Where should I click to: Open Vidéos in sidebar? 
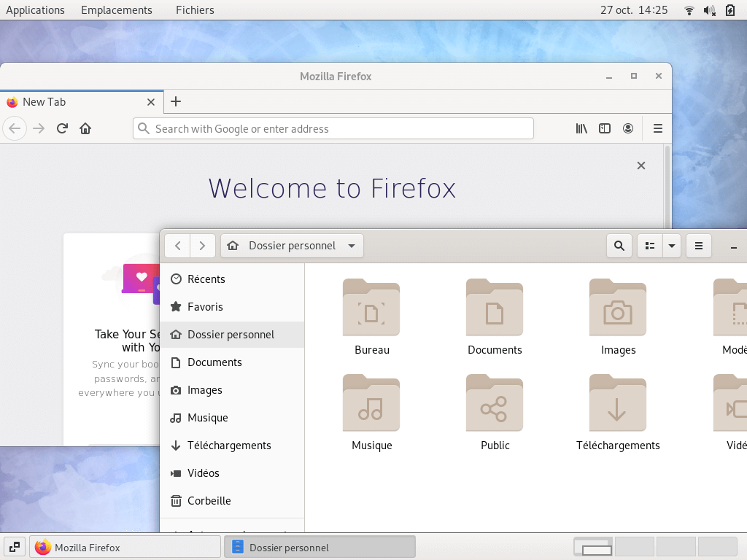point(232,472)
